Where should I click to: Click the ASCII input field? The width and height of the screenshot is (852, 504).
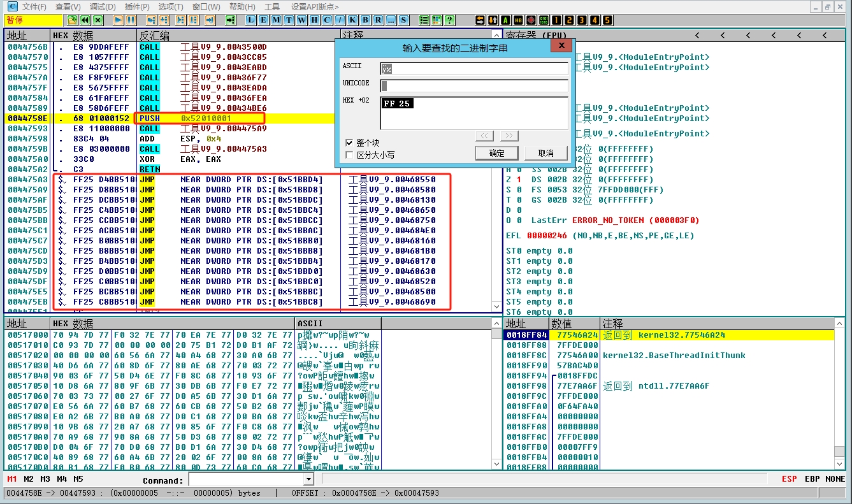(x=473, y=68)
